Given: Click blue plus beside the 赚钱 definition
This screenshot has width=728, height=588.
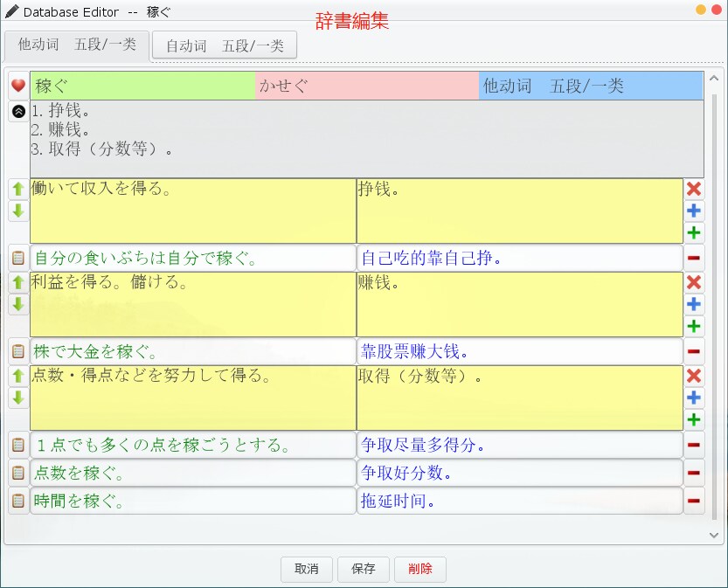Looking at the screenshot, I should 694,304.
